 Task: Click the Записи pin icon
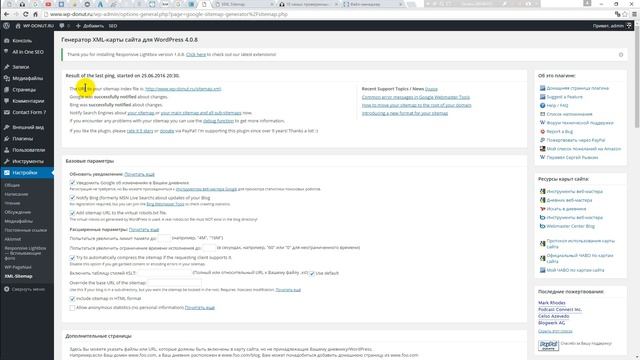6,67
